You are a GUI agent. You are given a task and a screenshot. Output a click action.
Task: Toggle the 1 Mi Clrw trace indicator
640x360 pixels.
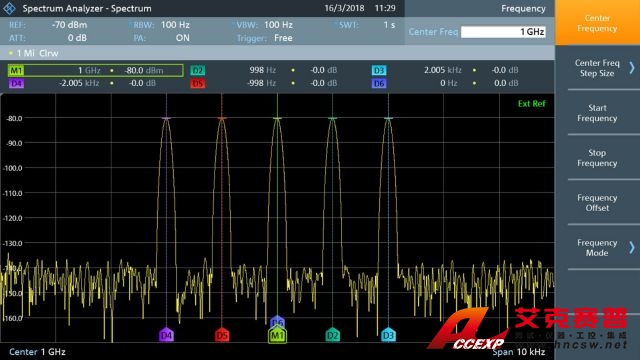point(33,53)
